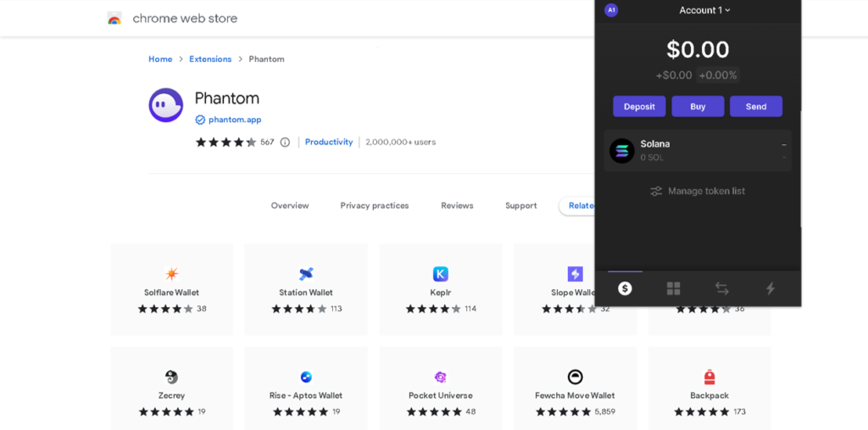868x430 pixels.
Task: Click the Solflare Wallet name
Action: (x=171, y=293)
